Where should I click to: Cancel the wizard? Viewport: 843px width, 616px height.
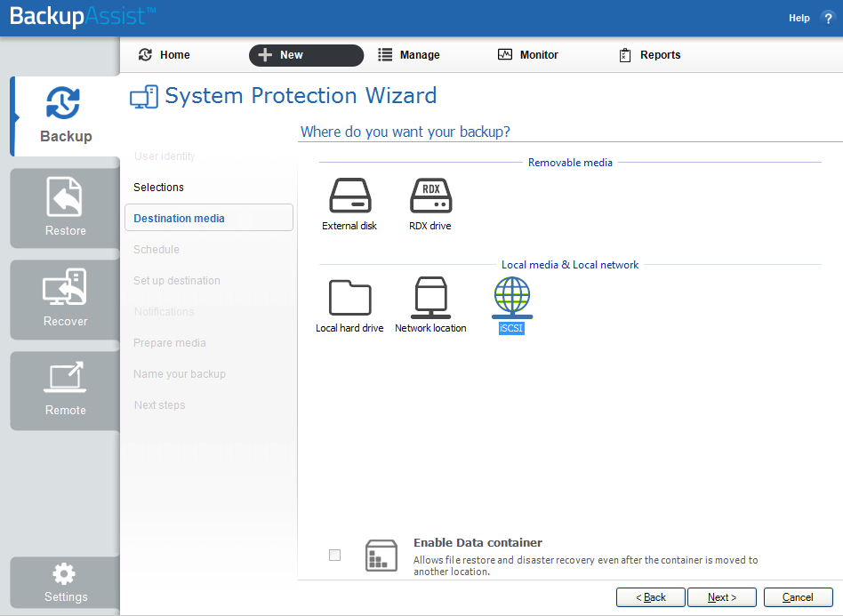pos(798,597)
